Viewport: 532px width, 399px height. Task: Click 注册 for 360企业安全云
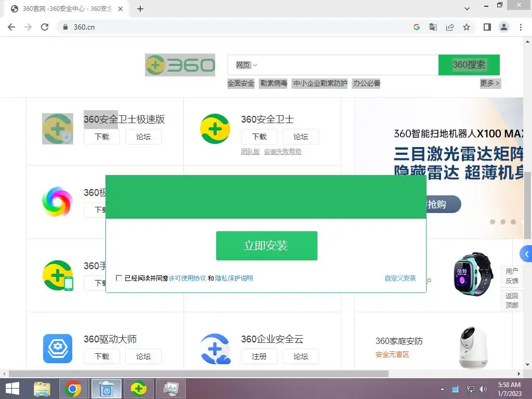(x=259, y=356)
